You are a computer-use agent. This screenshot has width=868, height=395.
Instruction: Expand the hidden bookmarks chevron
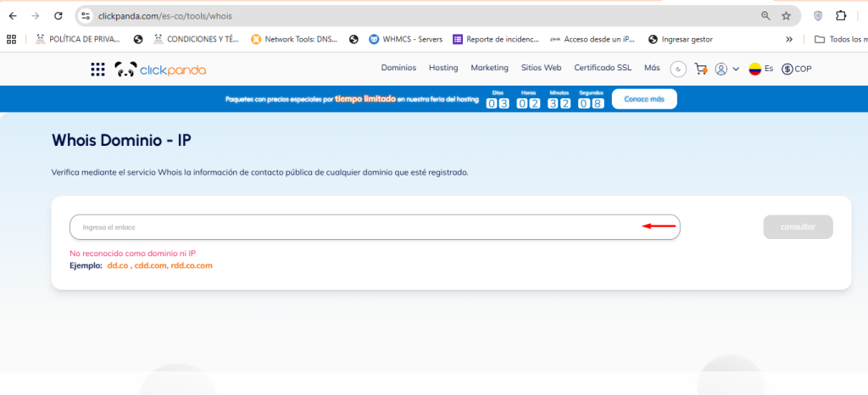pos(789,39)
